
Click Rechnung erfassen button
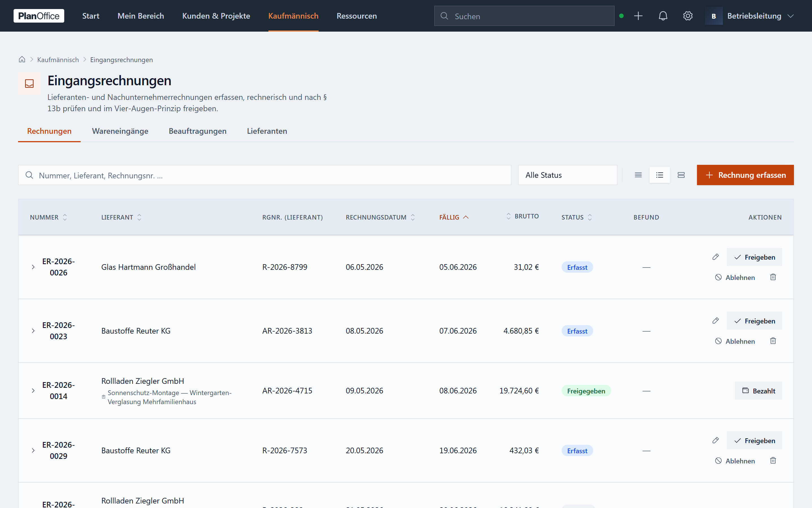coord(745,175)
